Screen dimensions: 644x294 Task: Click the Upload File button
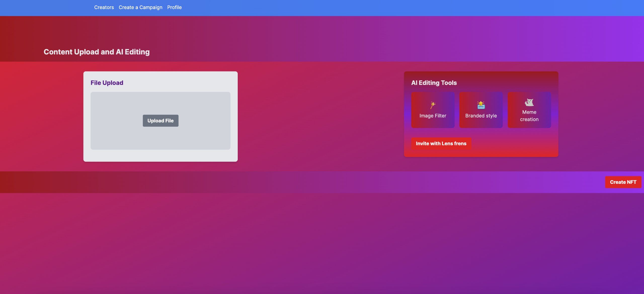pyautogui.click(x=160, y=121)
